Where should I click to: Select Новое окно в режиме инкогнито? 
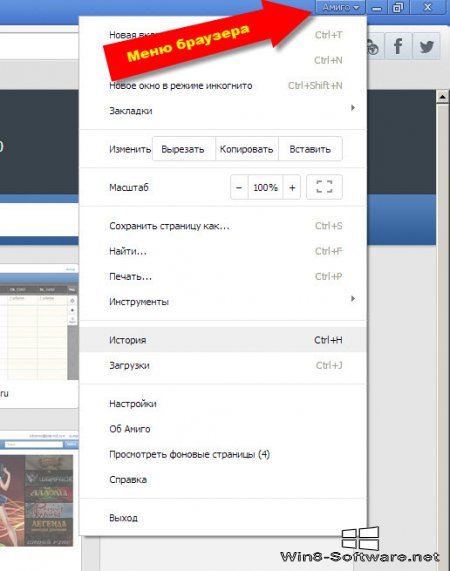223,86
